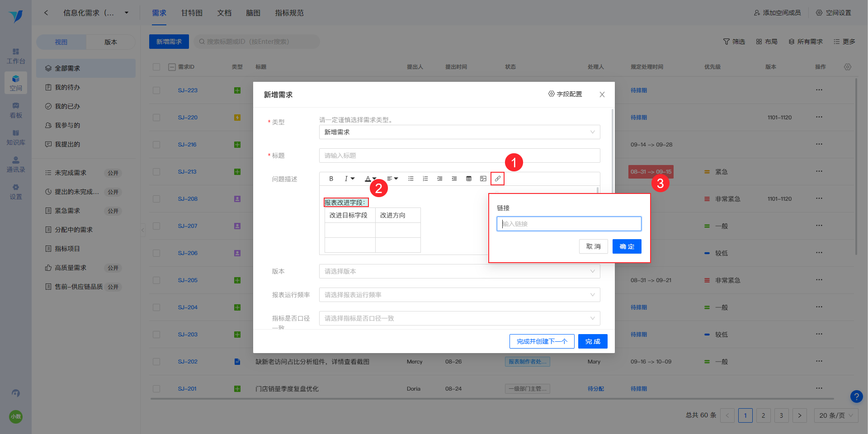Open table column settings gear icon
The image size is (868, 434).
coord(848,67)
